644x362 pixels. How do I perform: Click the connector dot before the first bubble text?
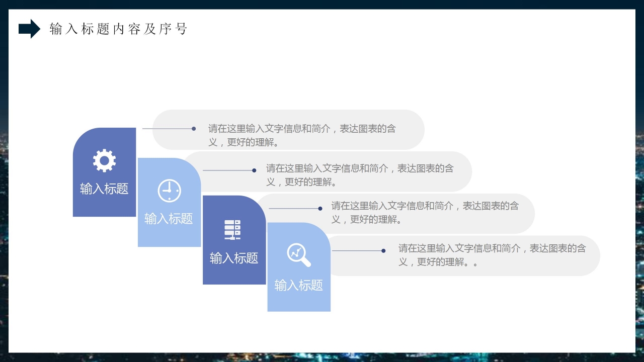pos(193,129)
